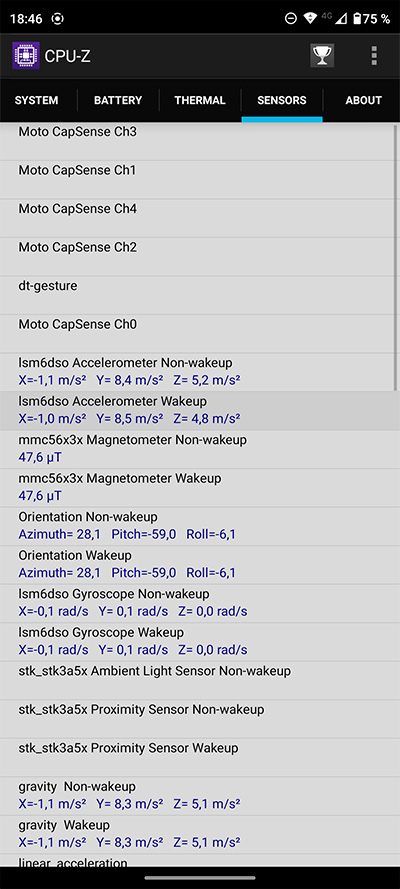400x889 pixels.
Task: Tap the Wi-Fi status icon
Action: tap(309, 19)
